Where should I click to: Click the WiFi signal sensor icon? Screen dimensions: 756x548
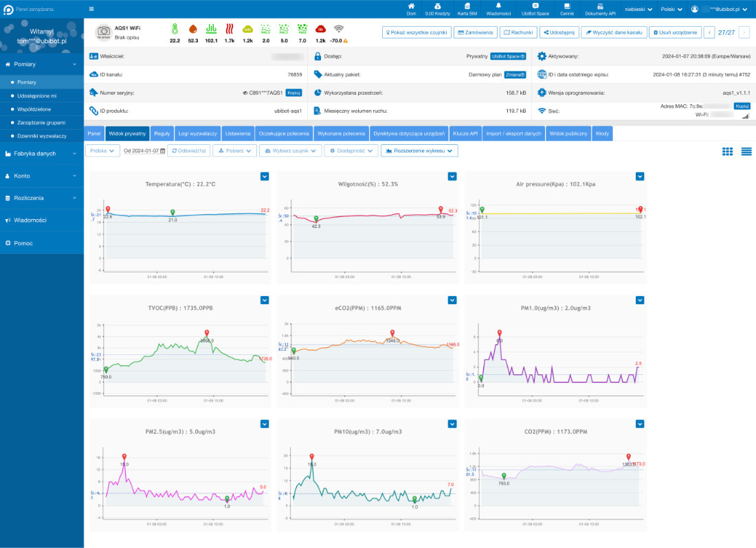tap(338, 29)
